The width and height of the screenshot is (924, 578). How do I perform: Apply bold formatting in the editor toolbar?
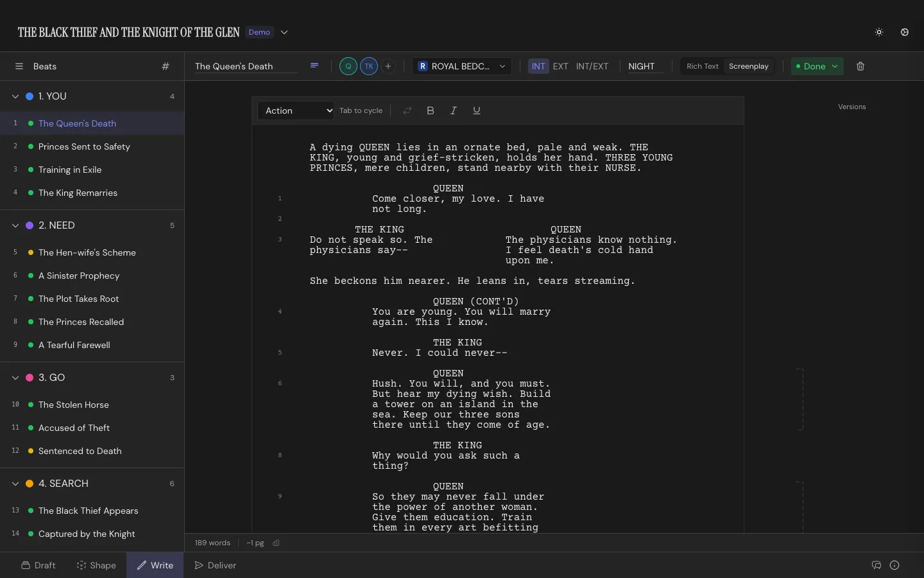(x=431, y=110)
